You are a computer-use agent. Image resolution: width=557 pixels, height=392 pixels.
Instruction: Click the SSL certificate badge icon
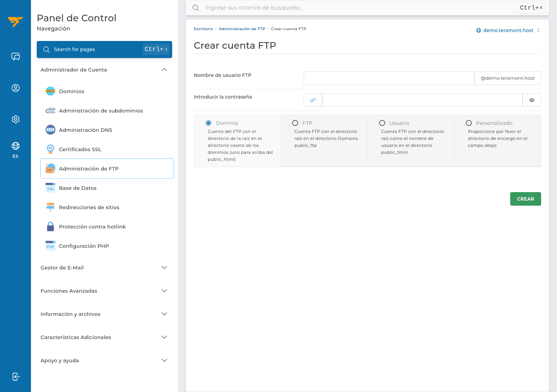pyautogui.click(x=50, y=149)
